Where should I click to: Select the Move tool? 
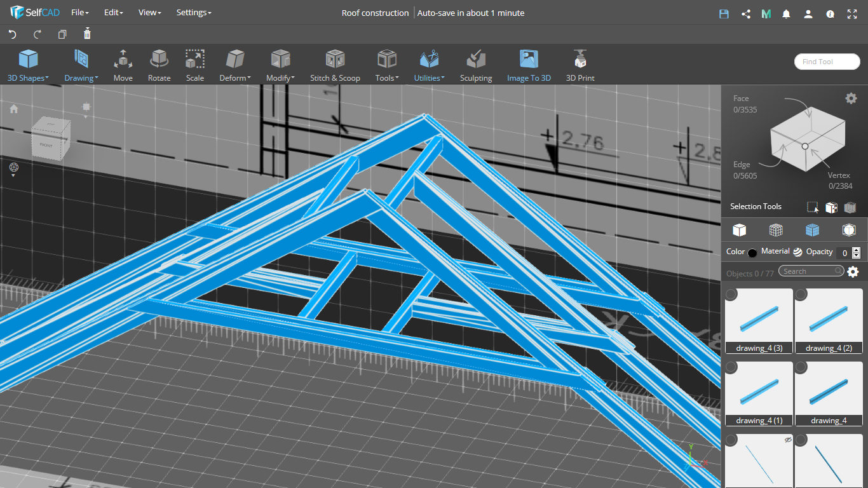(123, 66)
